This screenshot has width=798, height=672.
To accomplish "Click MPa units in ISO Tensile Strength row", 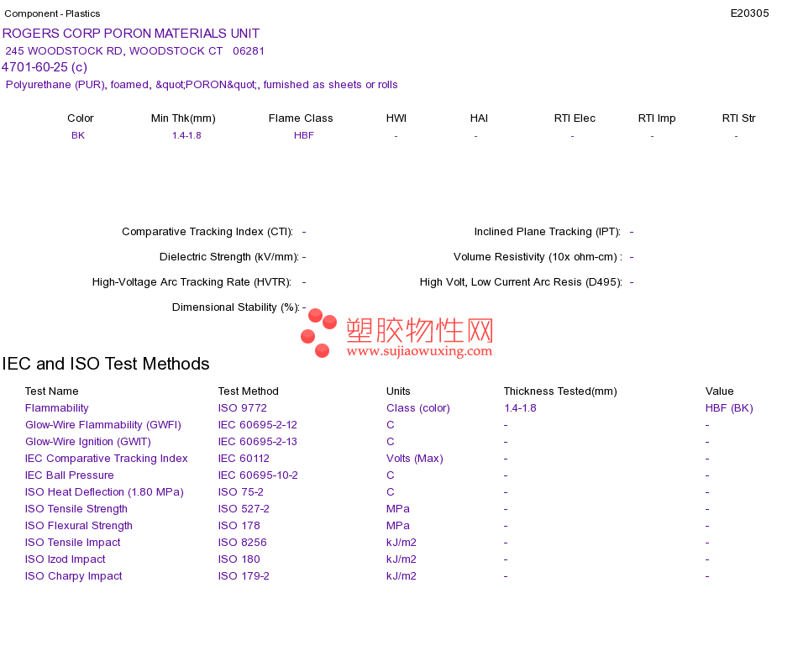I will point(398,509).
